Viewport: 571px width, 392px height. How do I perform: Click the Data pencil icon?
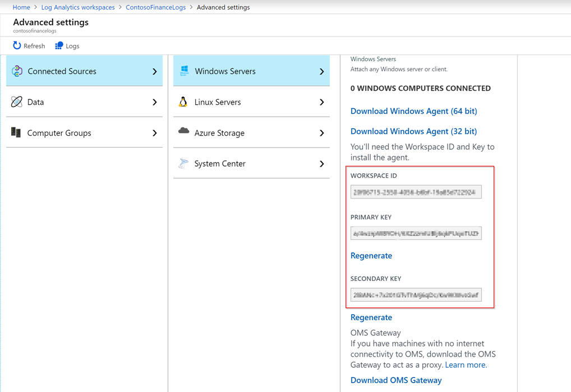(x=17, y=102)
